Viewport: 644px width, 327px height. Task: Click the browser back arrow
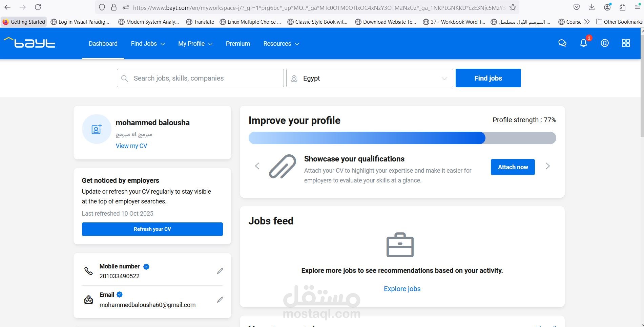tap(7, 7)
